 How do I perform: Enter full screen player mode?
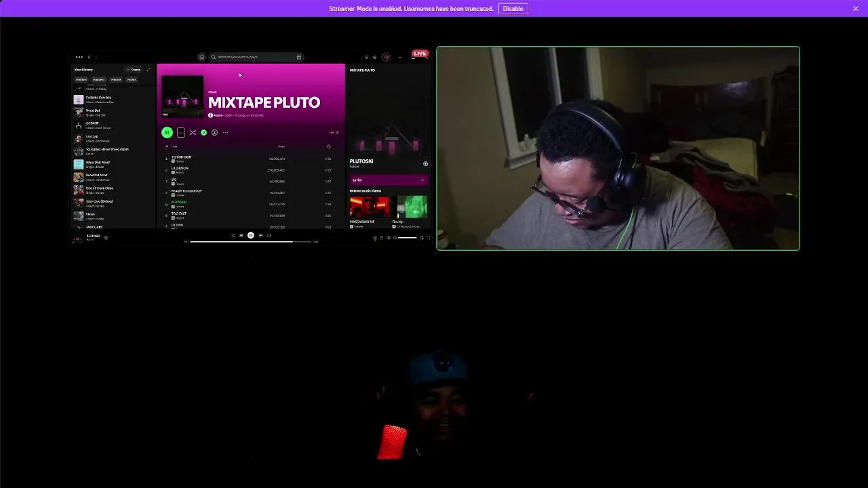428,238
